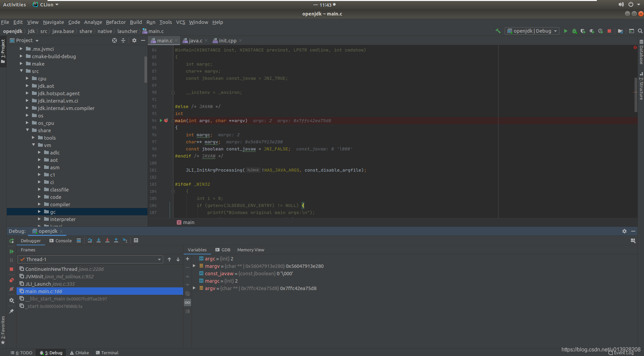
Task: Pin the debug tab with pin icon
Action: click(x=11, y=311)
